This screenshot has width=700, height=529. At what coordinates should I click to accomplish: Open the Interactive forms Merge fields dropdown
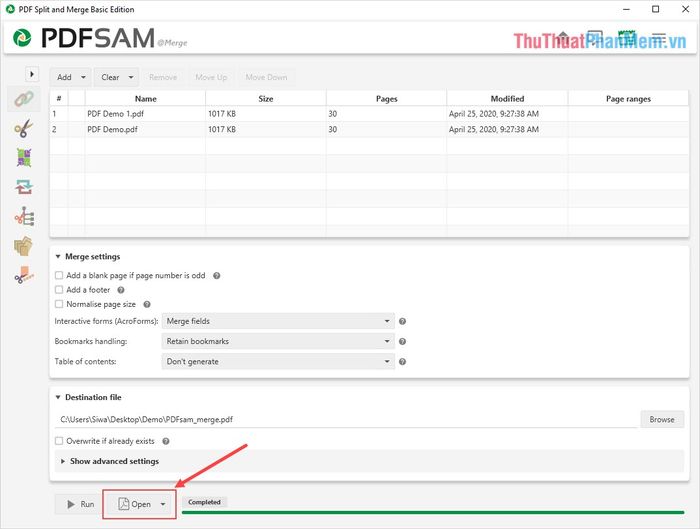pyautogui.click(x=277, y=321)
